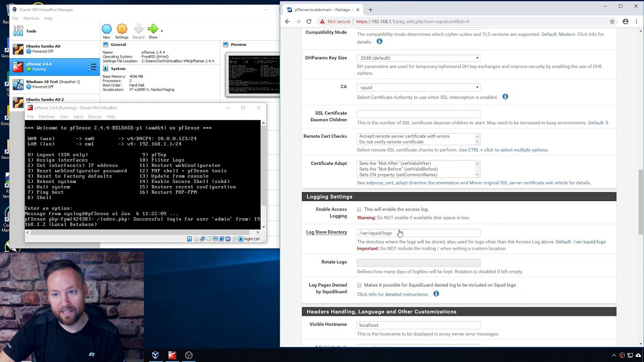Click display icon in VM status bar
The width and height of the screenshot is (644, 362).
point(215,239)
